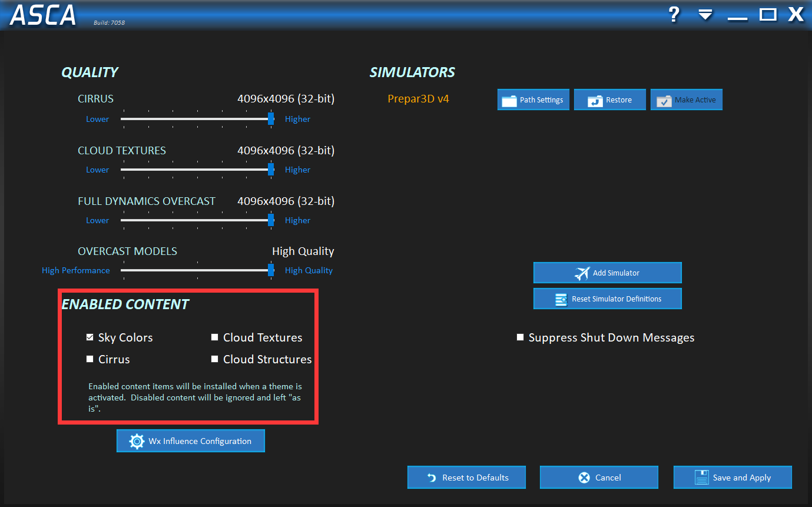The image size is (812, 507).
Task: Click the Restore arrow-folder icon
Action: pos(595,100)
